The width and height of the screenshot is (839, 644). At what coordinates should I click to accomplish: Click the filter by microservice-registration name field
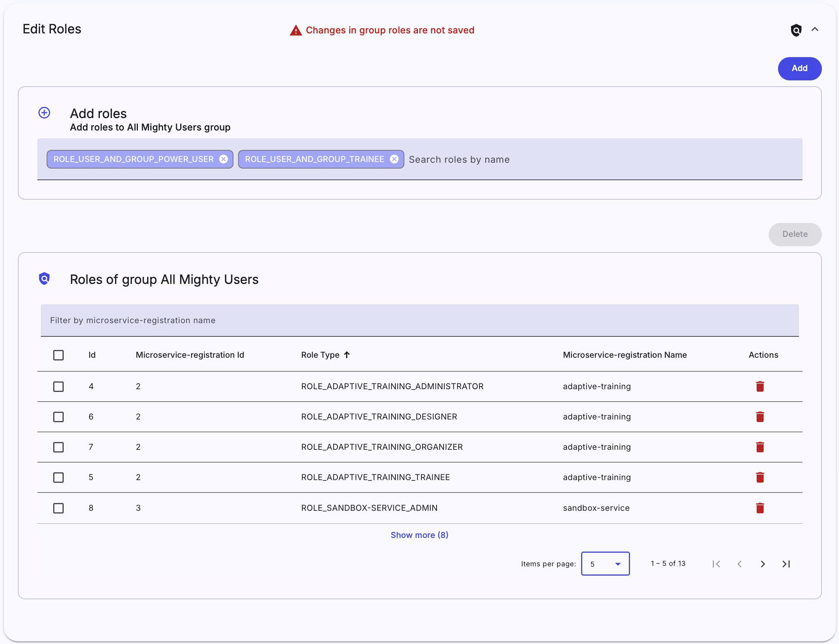coord(272,320)
